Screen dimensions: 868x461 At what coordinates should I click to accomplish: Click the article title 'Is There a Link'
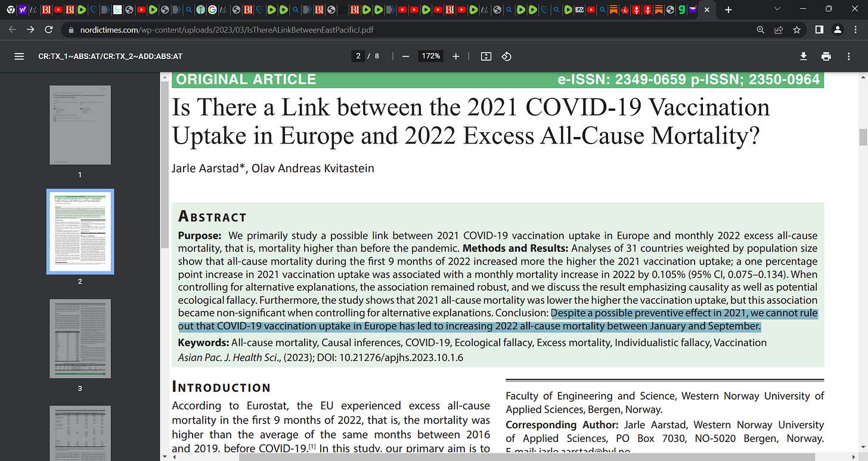471,121
